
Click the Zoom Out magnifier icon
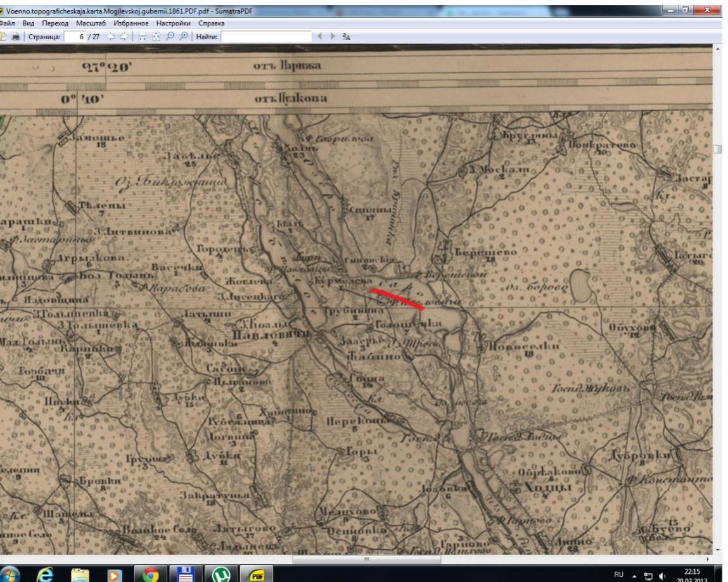pyautogui.click(x=170, y=37)
